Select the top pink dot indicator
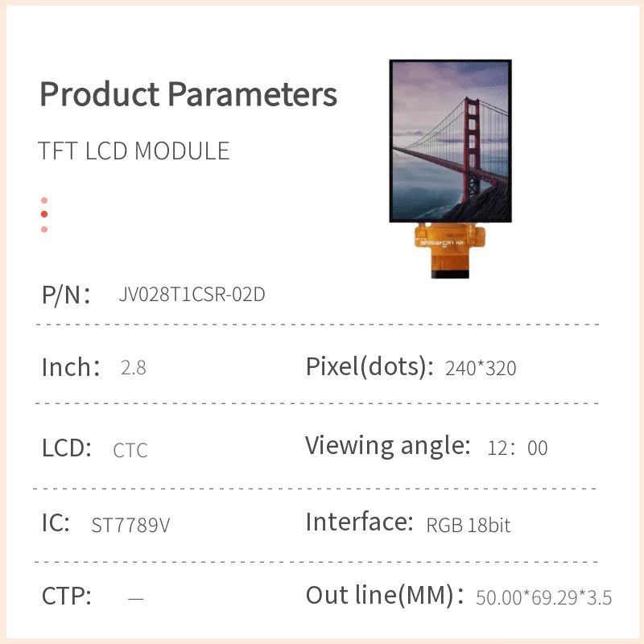Viewport: 644px width, 644px height. [x=44, y=200]
